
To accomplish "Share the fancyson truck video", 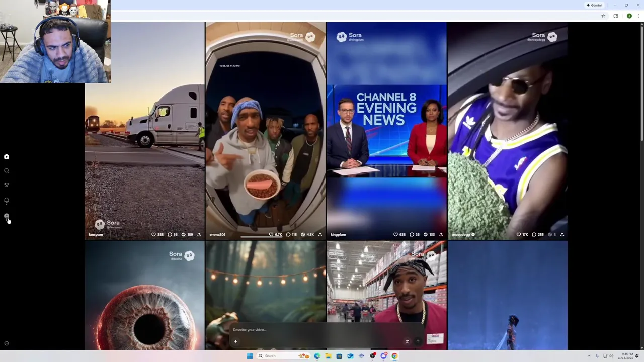I will pos(199,235).
